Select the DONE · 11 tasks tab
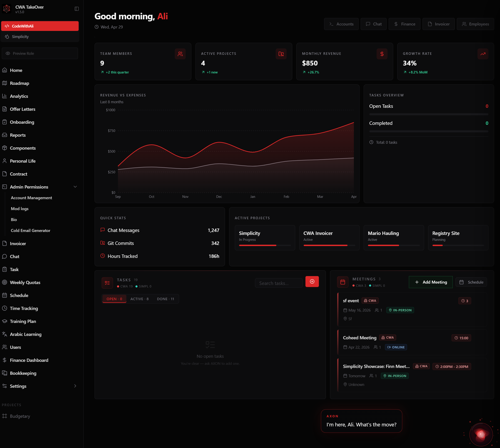Viewport: 500px width, 448px height. [165, 299]
